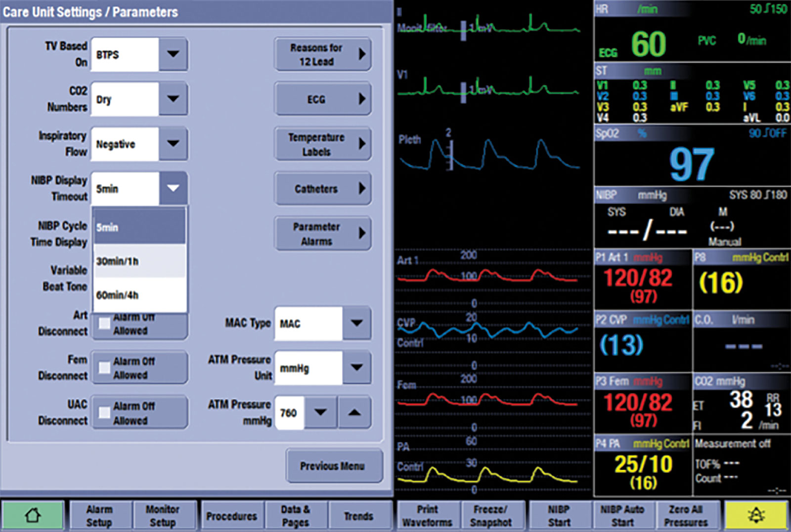Switch to the Trends view
791x532 pixels.
pyautogui.click(x=360, y=515)
